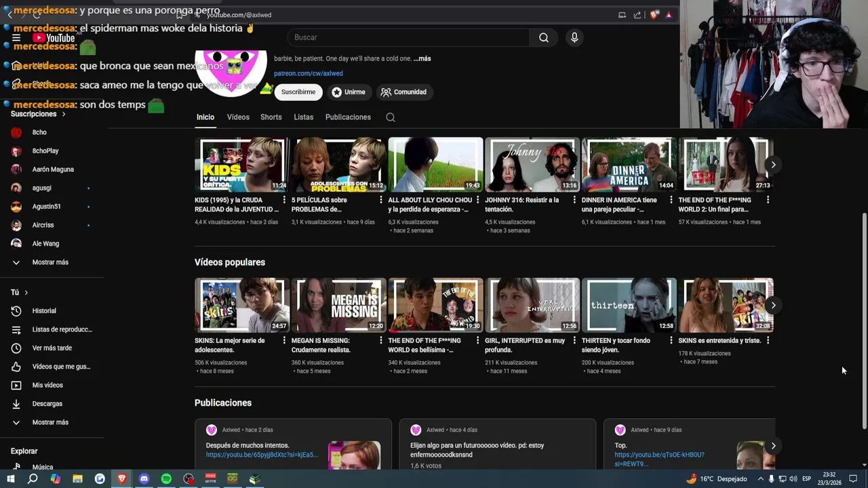This screenshot has height=488, width=868.
Task: Open Historial from the sidebar
Action: [x=52, y=310]
